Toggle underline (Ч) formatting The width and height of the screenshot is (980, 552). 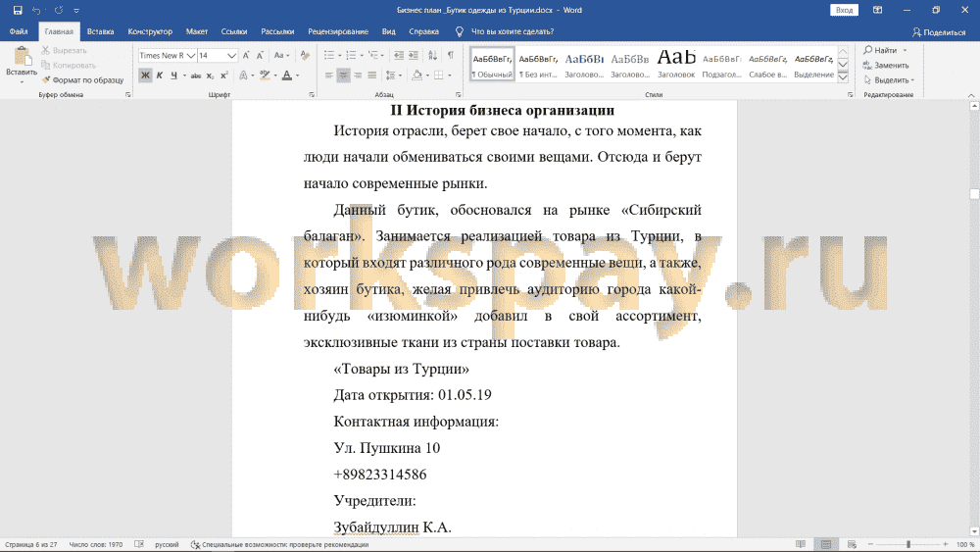(173, 75)
